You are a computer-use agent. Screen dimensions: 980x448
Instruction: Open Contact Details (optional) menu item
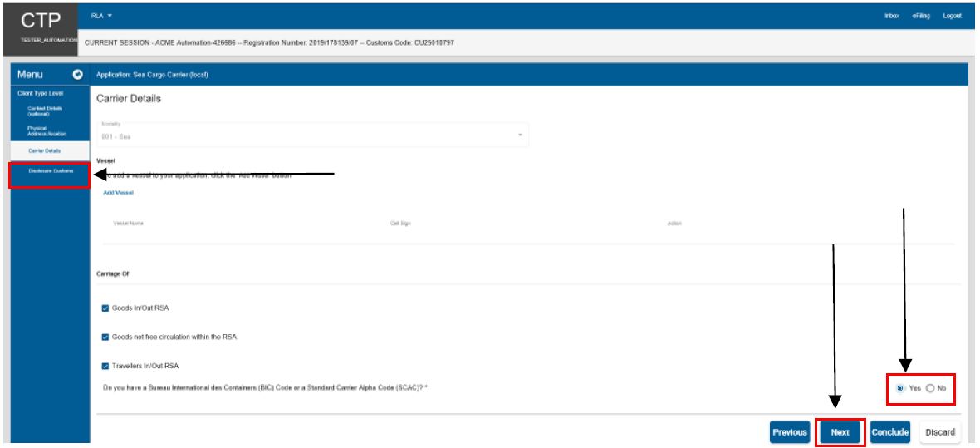tap(45, 111)
